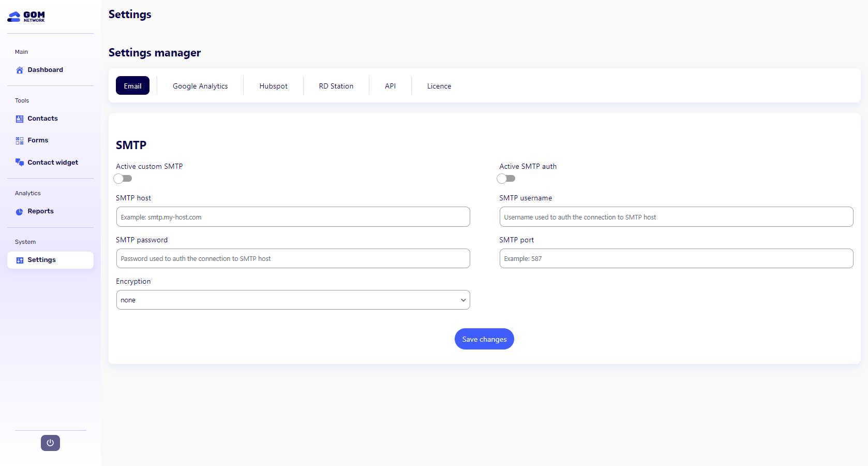Open the API tab
Screen dimensions: 868x466
[x=391, y=86]
